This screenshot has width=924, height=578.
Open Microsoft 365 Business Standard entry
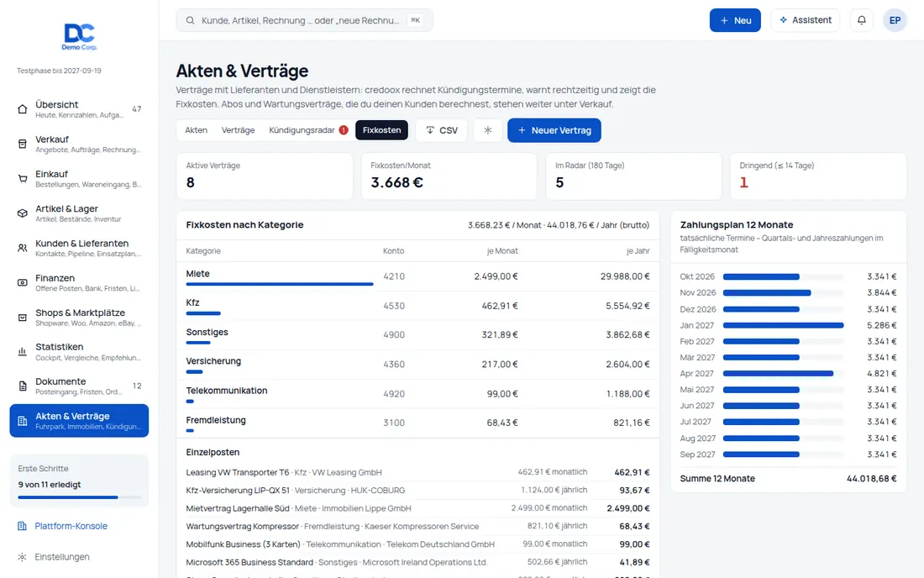point(417,562)
